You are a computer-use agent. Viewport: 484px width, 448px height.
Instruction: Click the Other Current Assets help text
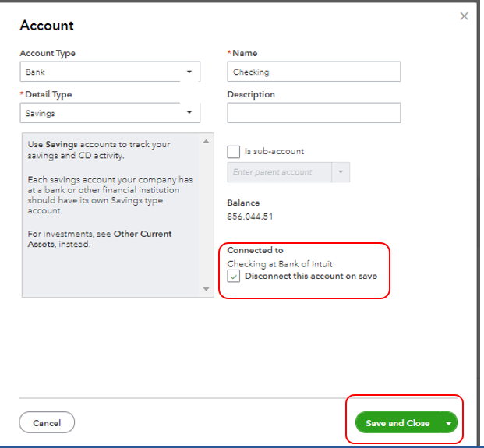pyautogui.click(x=143, y=239)
